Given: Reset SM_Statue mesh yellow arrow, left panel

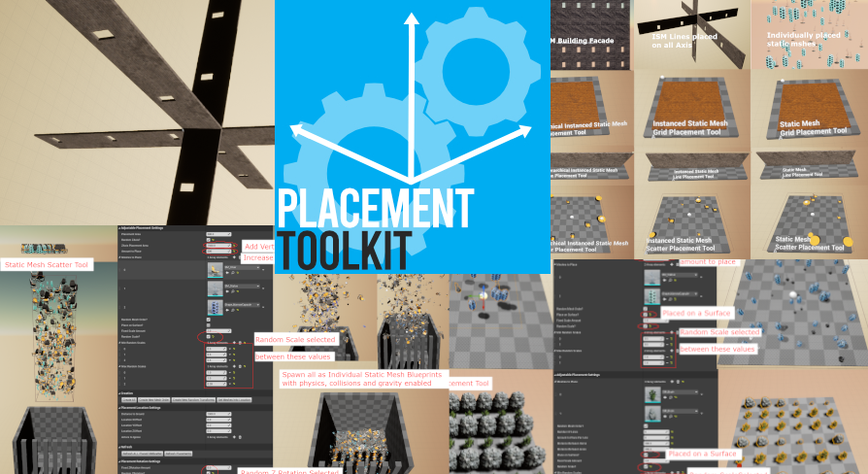Looking at the screenshot, I should 238,291.
